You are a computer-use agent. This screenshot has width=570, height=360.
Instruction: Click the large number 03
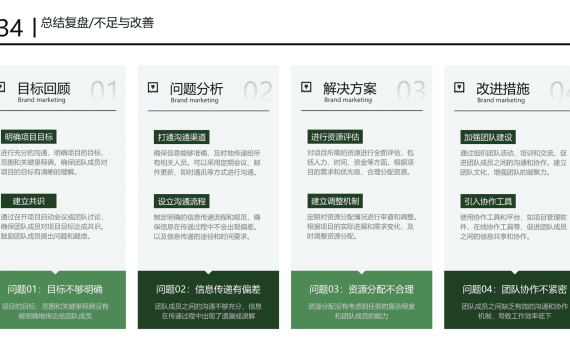coord(411,91)
